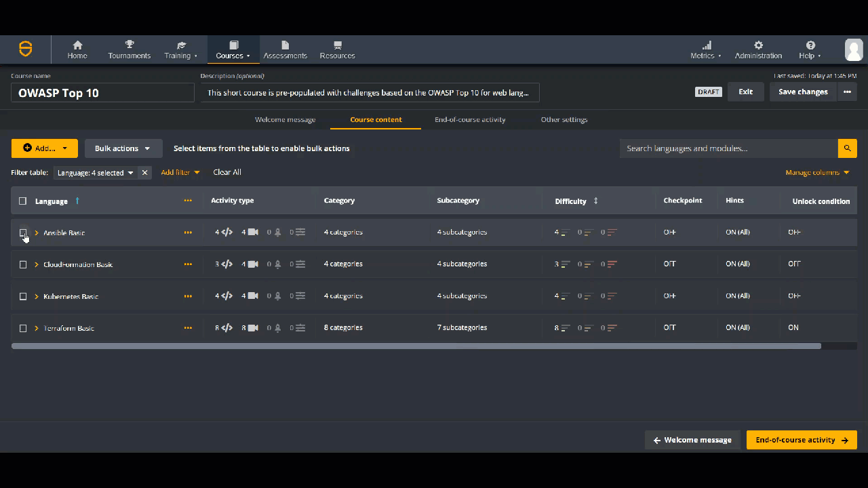This screenshot has width=868, height=488.
Task: Click Terraform Unlock condition ON value
Action: point(793,327)
